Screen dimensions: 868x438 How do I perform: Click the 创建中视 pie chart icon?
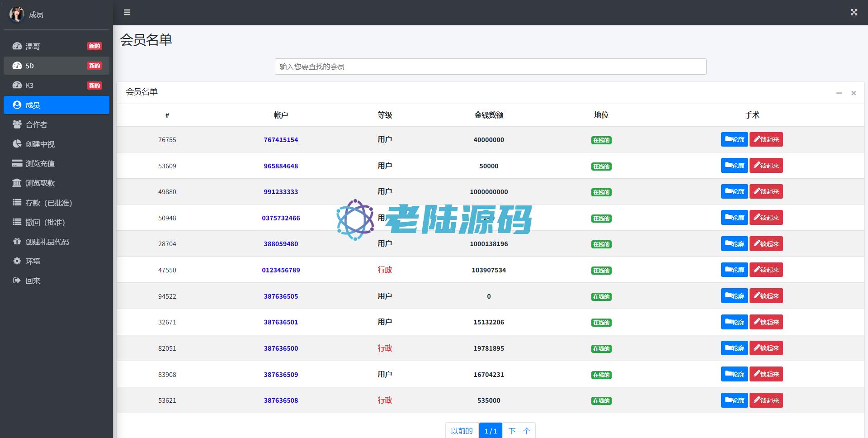(17, 144)
